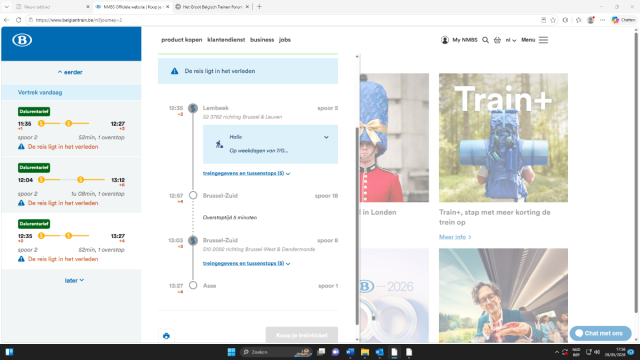Open browser favorites list icon
This screenshot has width=640, height=360.
[x=578, y=20]
